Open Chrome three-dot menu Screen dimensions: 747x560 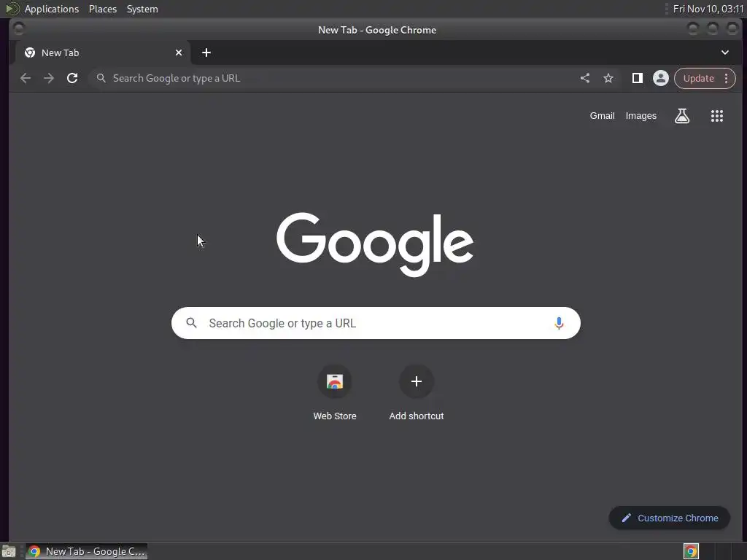(727, 78)
